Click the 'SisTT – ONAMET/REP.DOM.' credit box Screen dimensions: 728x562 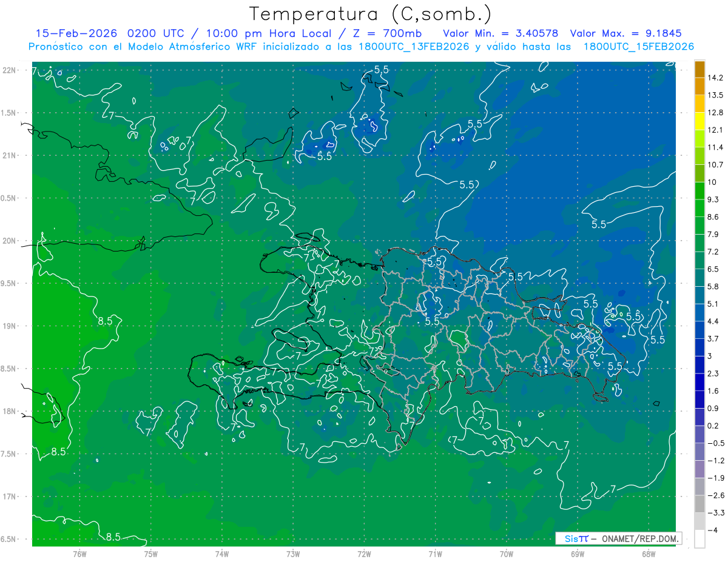[x=619, y=538]
